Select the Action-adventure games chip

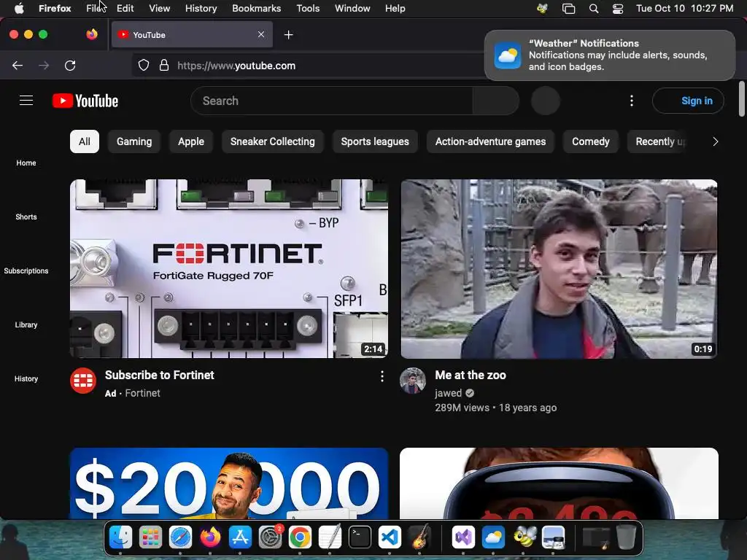point(490,141)
